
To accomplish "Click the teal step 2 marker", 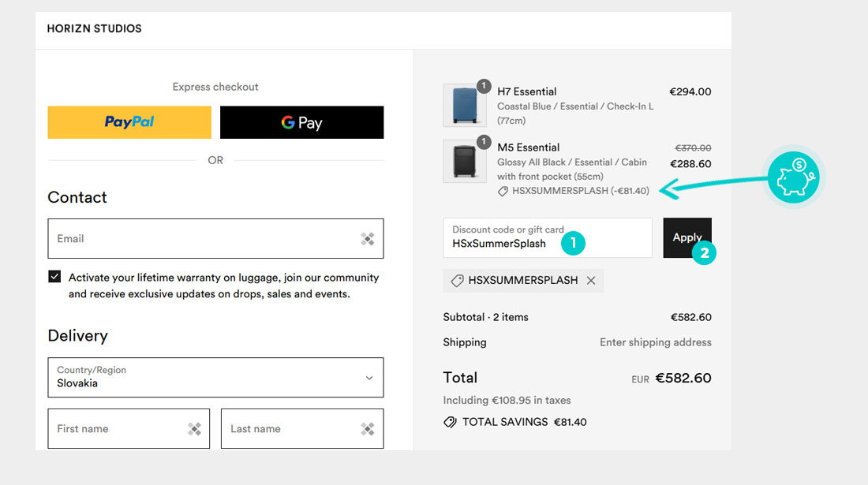I will click(704, 253).
